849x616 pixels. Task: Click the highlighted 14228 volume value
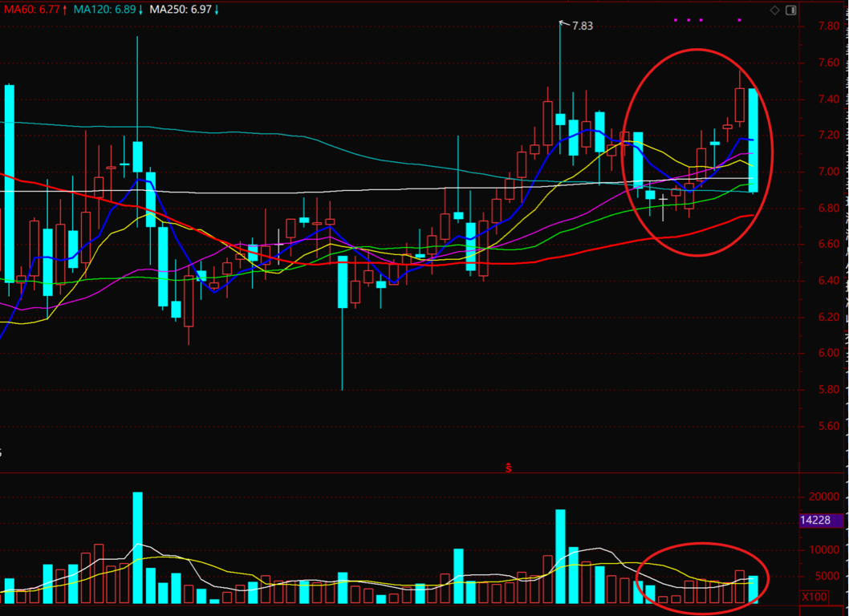click(x=821, y=521)
